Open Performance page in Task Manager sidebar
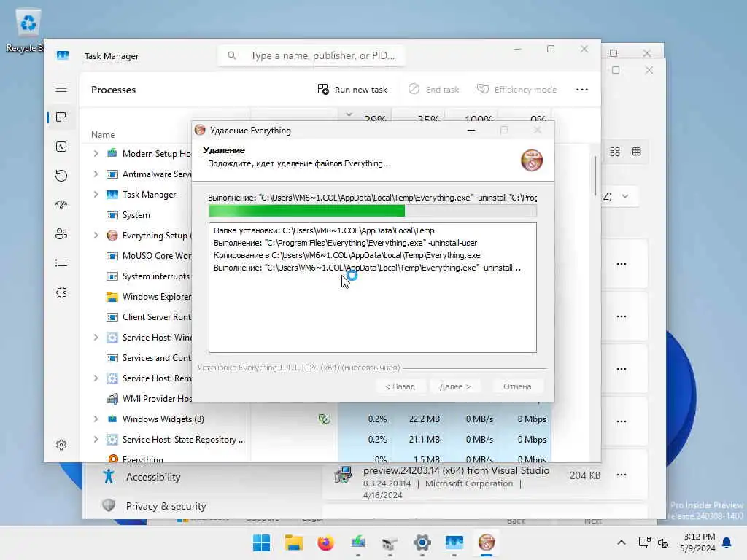The image size is (747, 560). 61,147
